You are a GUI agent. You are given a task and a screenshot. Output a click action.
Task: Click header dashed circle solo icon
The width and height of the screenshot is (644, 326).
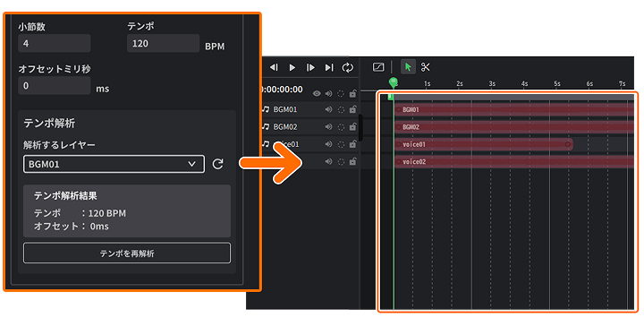click(341, 94)
